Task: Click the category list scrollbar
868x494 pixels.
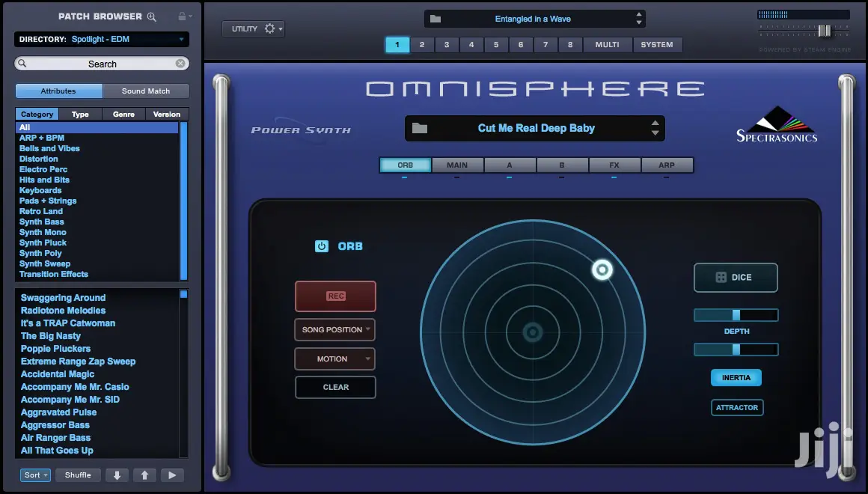Action: click(184, 201)
